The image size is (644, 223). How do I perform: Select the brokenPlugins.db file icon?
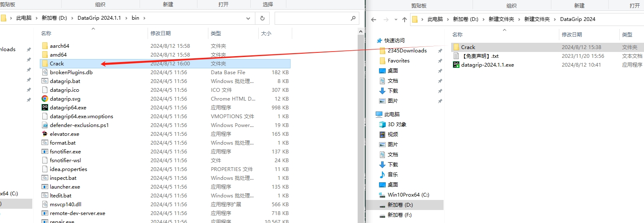coord(45,72)
